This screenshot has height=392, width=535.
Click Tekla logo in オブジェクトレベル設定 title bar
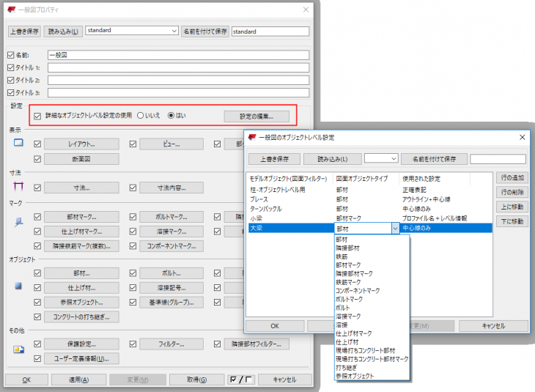tap(252, 137)
